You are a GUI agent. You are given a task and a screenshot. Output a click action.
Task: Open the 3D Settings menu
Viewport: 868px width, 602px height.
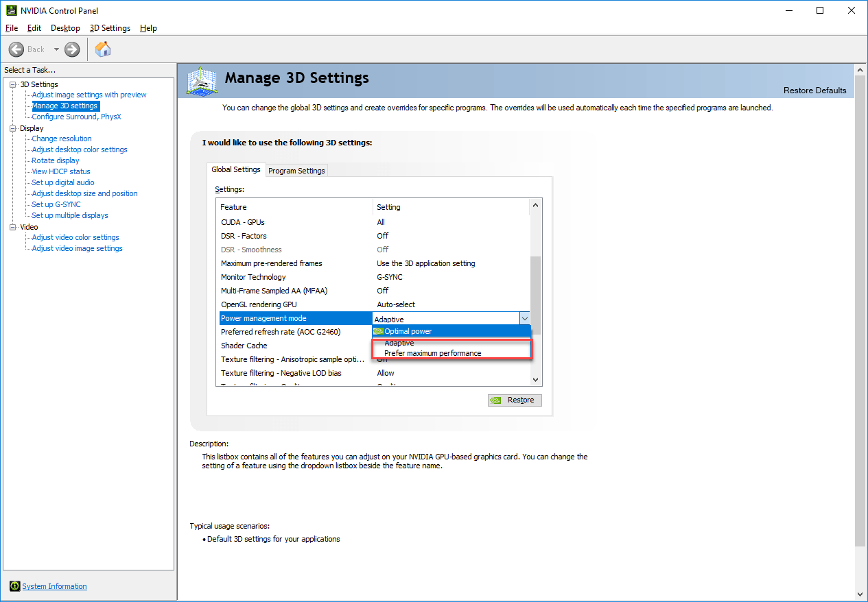110,28
